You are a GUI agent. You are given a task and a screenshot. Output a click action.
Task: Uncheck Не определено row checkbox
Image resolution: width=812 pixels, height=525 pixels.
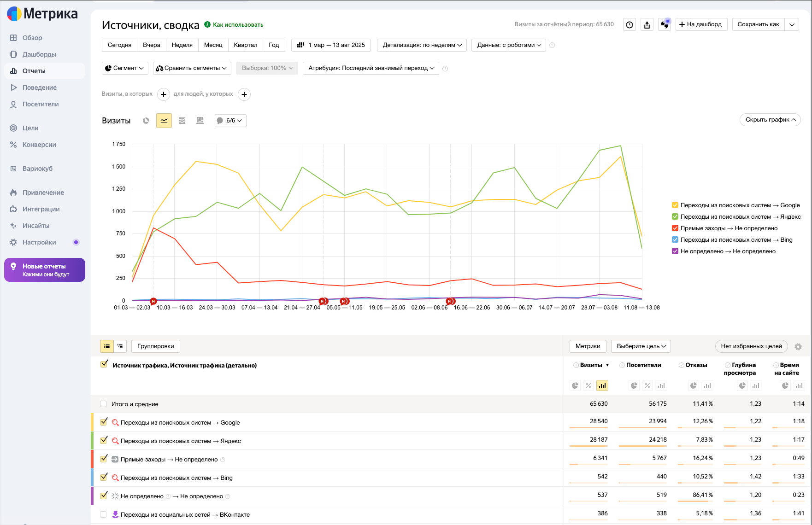point(104,495)
